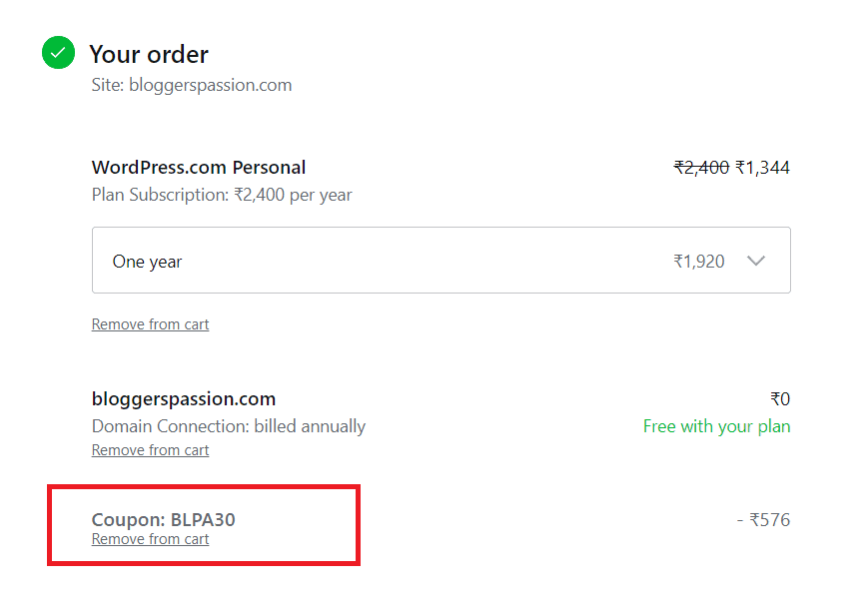Click the Plan Subscription ₹2,400 per year text
The width and height of the screenshot is (868, 609).
coord(221,195)
